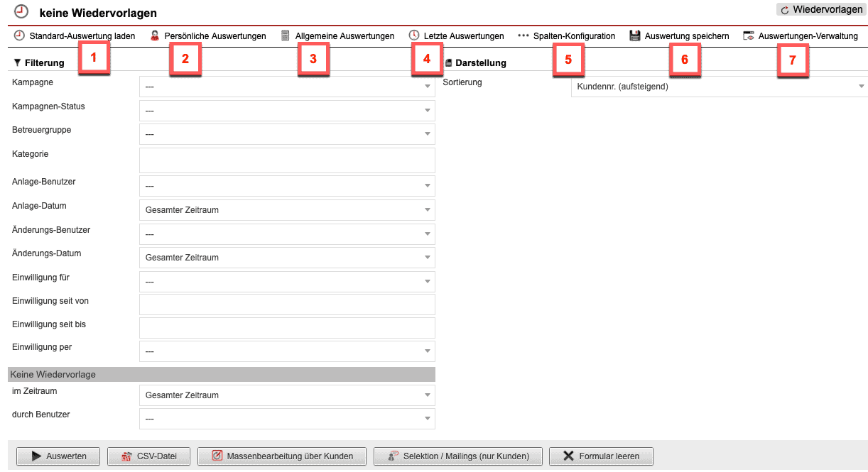Open the Anlage-Datum dropdown

coord(287,210)
